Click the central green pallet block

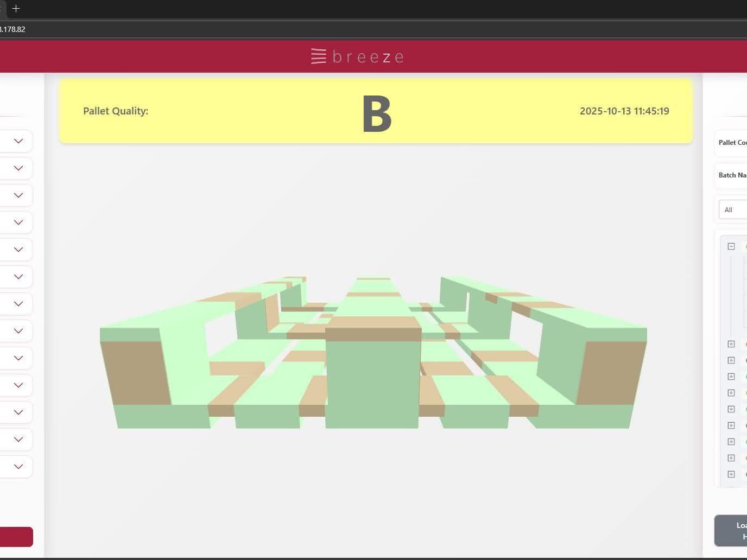click(372, 384)
